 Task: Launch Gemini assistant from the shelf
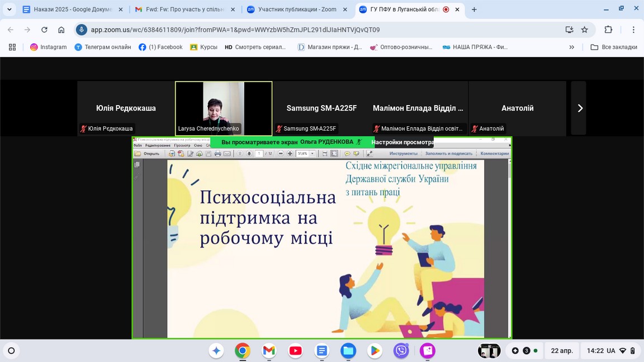pos(216,351)
